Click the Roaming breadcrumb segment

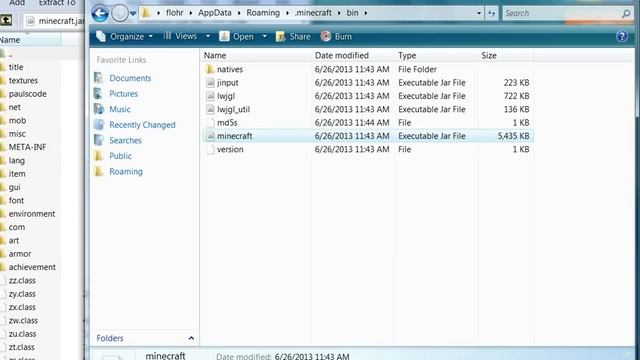click(263, 13)
